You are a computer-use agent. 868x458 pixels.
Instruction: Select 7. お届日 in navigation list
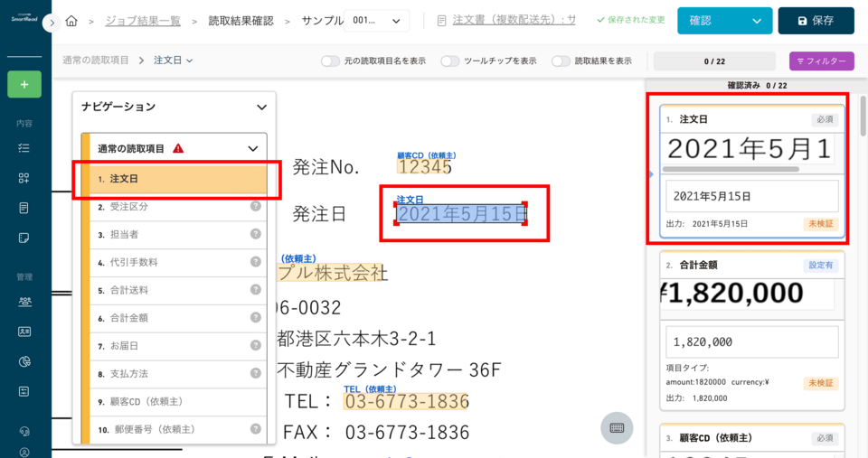pos(178,346)
